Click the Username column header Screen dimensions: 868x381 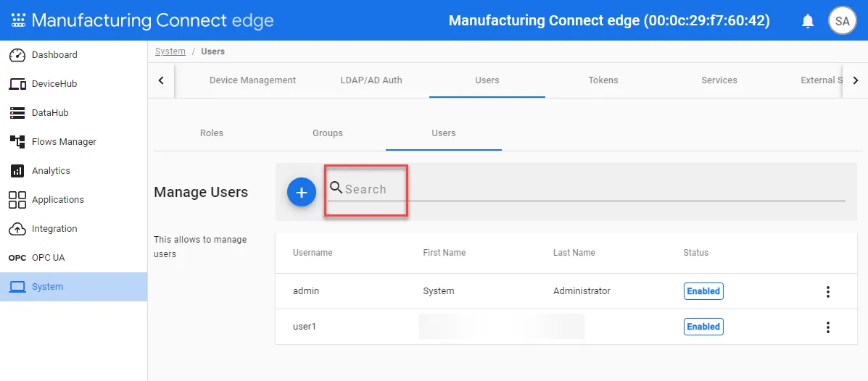(313, 253)
